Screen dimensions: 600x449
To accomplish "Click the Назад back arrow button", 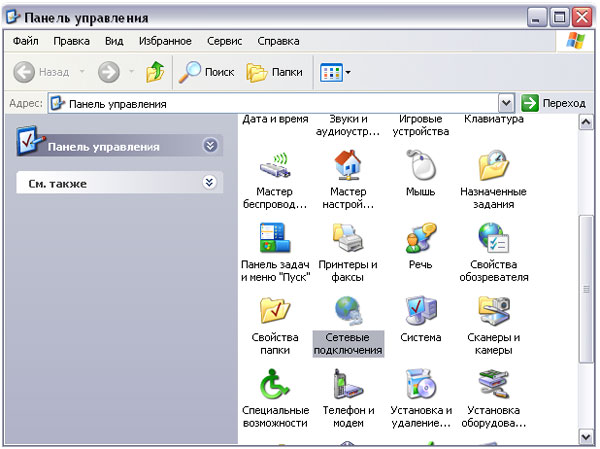I will click(x=41, y=72).
